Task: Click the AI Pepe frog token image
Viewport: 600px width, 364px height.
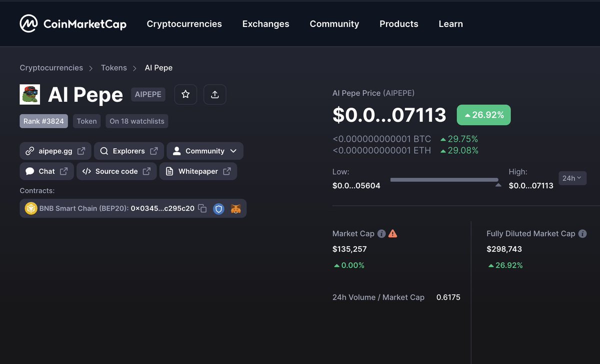Action: click(30, 94)
